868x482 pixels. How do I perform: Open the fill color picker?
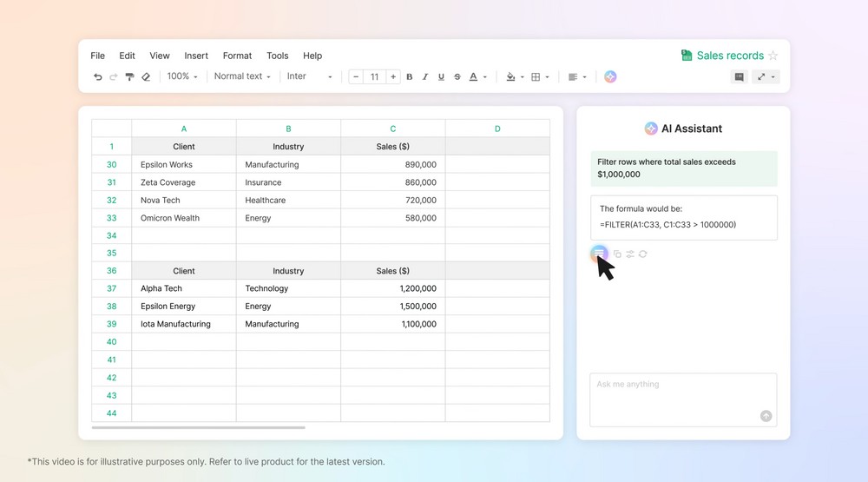(515, 77)
